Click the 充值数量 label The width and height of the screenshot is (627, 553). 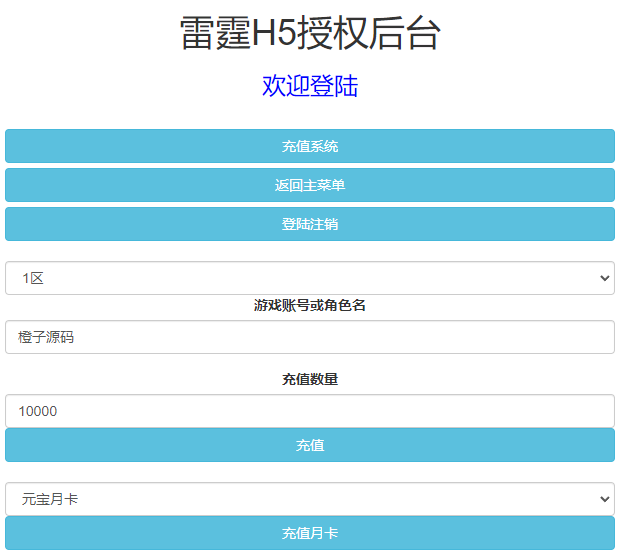click(x=310, y=379)
